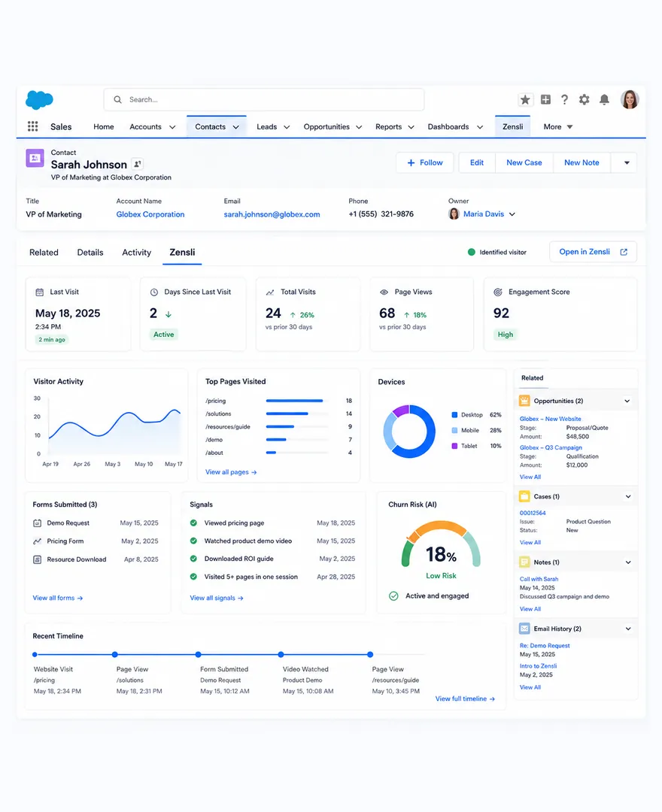Click the purple Contact record icon

point(35,158)
